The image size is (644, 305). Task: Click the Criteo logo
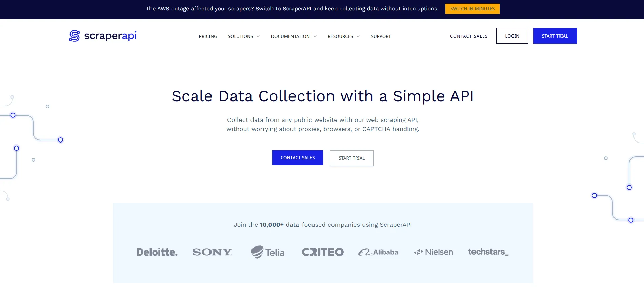coord(323,252)
